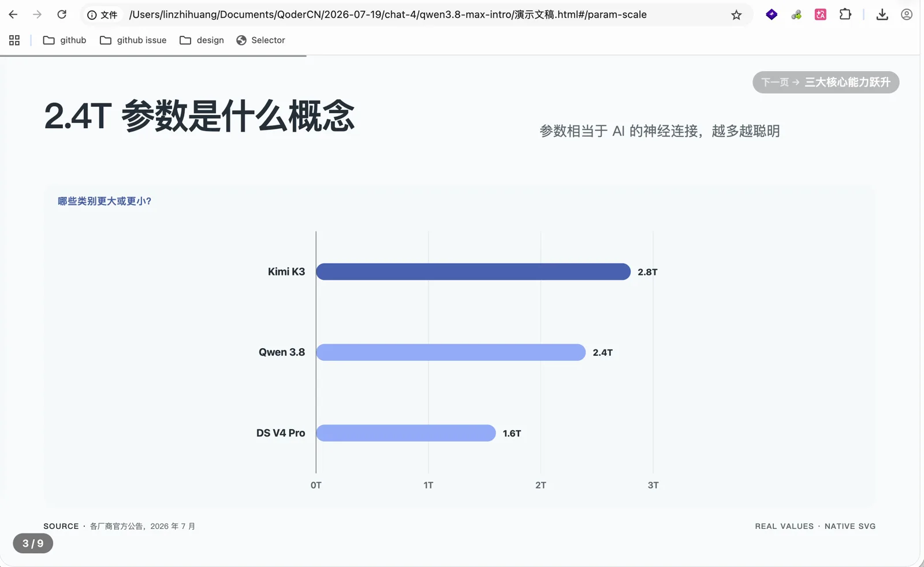Image resolution: width=924 pixels, height=567 pixels.
Task: Open the profile account menu
Action: click(x=907, y=14)
